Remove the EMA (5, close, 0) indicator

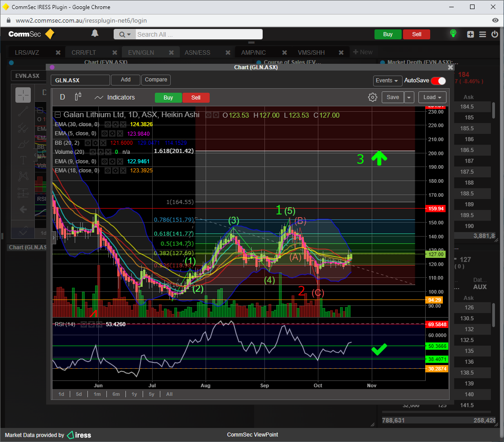tap(120, 133)
